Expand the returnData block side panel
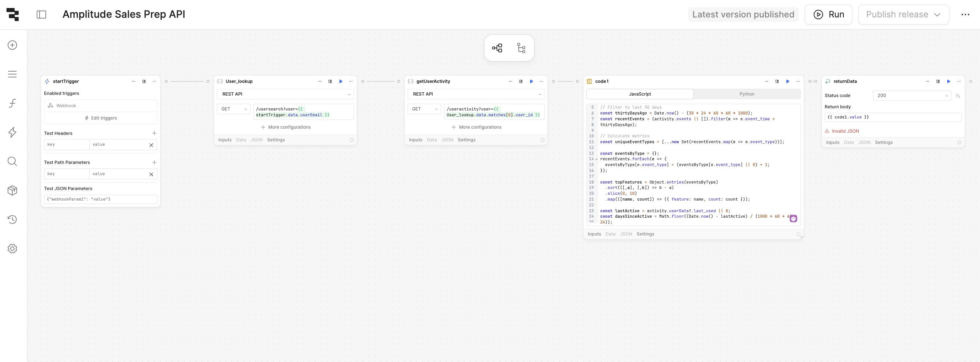The image size is (980, 362). pyautogui.click(x=938, y=81)
